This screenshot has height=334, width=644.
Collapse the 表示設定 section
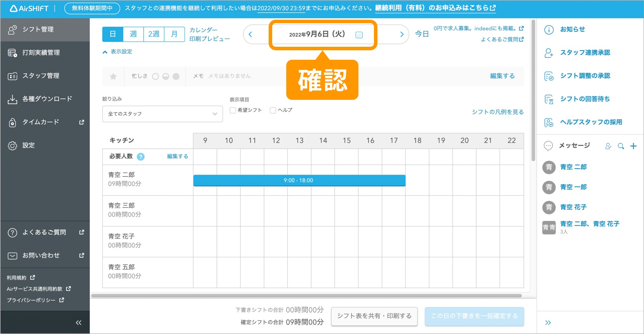117,52
